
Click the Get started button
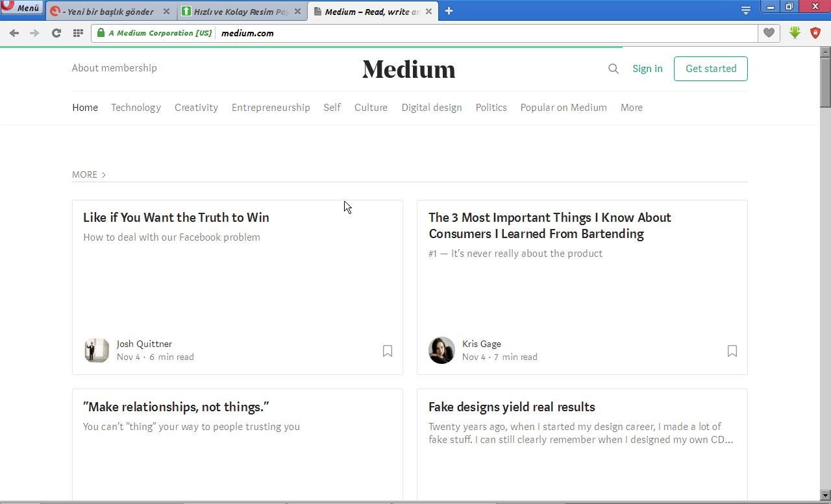click(x=711, y=69)
